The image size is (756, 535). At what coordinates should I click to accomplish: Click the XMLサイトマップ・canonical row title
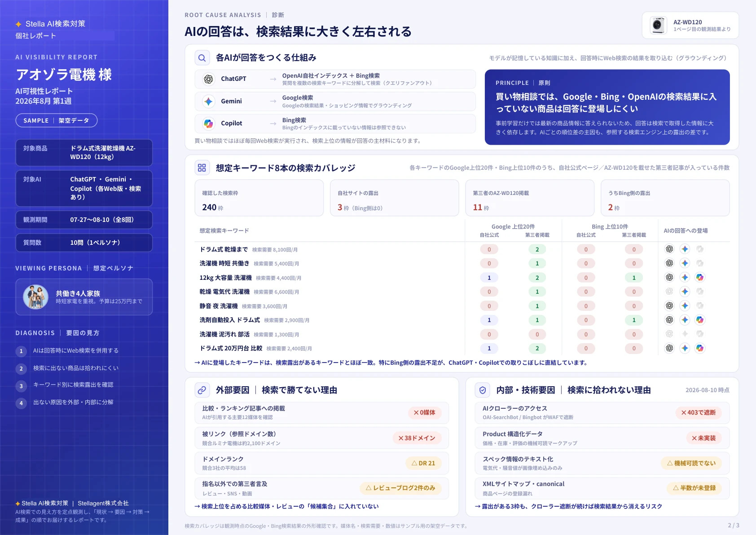(523, 484)
